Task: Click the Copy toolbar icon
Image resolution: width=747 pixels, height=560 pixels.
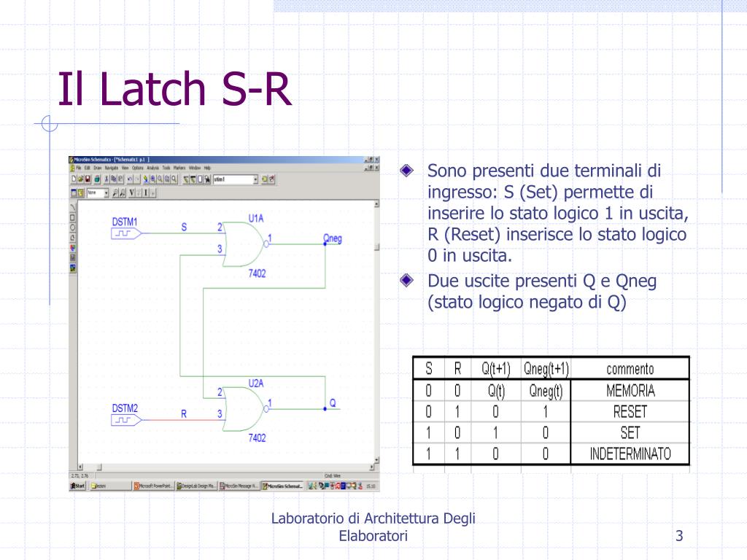Action: pyautogui.click(x=113, y=179)
